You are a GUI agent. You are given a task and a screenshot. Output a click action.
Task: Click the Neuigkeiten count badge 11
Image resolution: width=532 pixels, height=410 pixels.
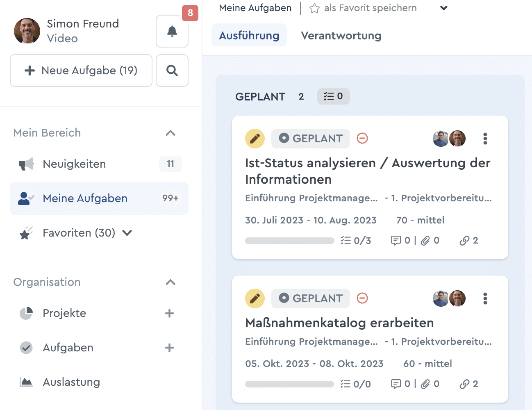tap(171, 164)
